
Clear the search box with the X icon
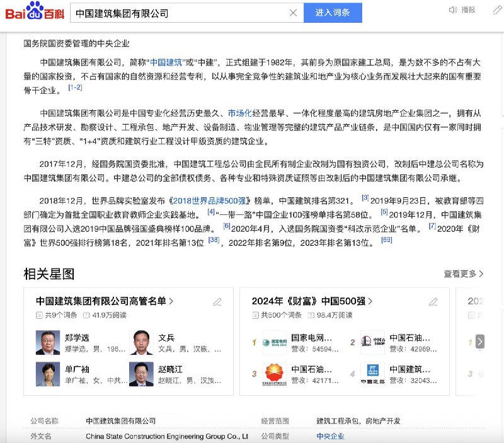tap(293, 13)
